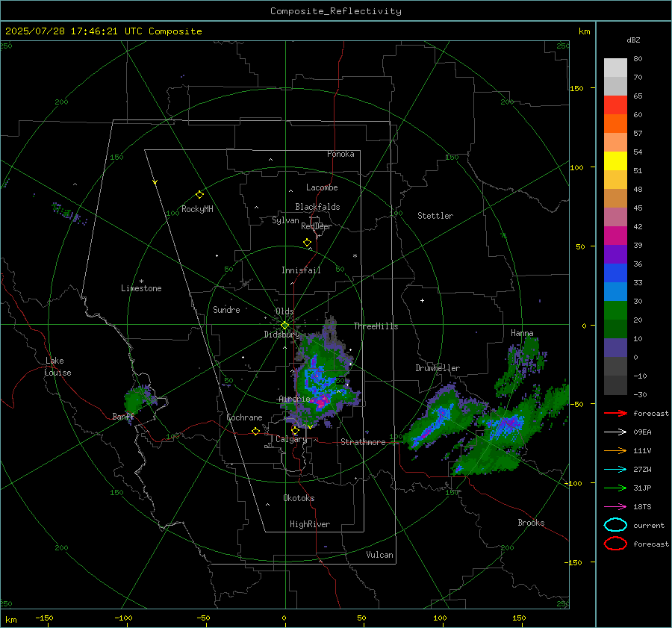Viewport: 672px width, 628px height.
Task: Click the Vulcan town label
Action: click(x=379, y=555)
